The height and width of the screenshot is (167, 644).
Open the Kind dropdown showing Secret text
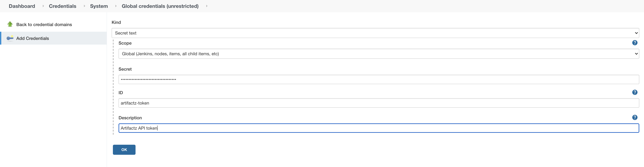pos(375,33)
